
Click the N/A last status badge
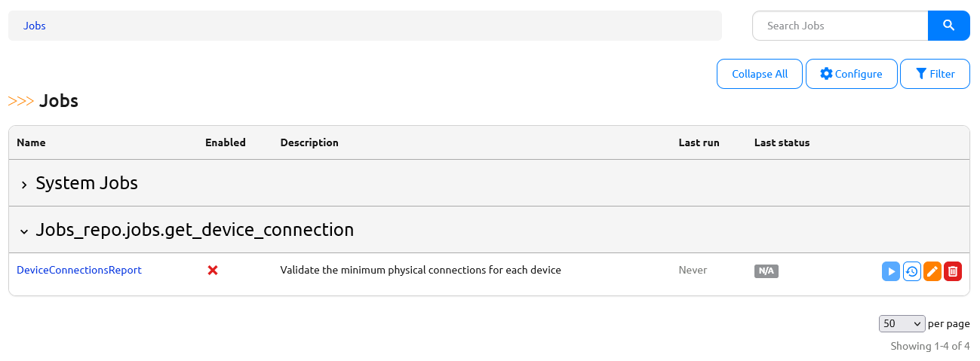[x=766, y=271]
